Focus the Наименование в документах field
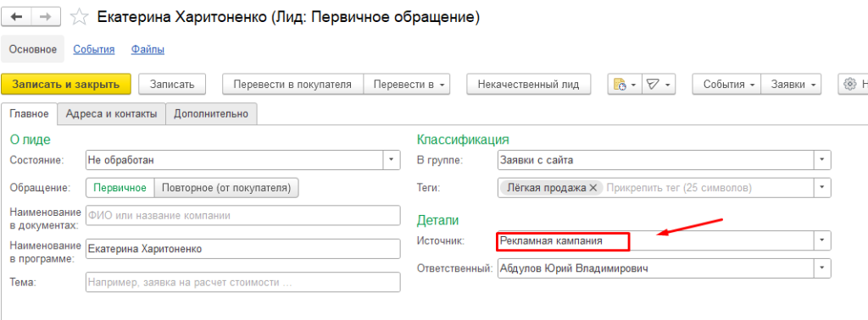868x320 pixels. [x=243, y=216]
